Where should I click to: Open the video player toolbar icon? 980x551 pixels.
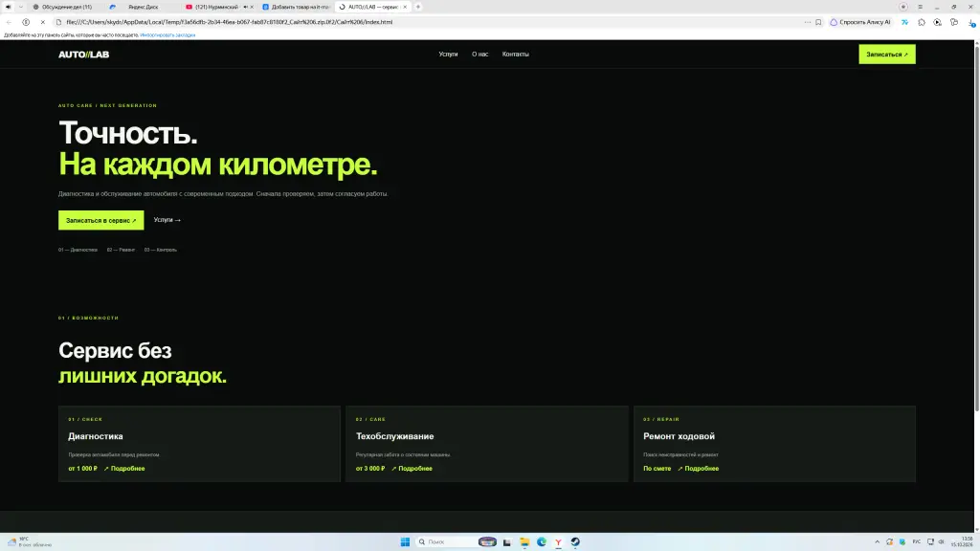[938, 22]
